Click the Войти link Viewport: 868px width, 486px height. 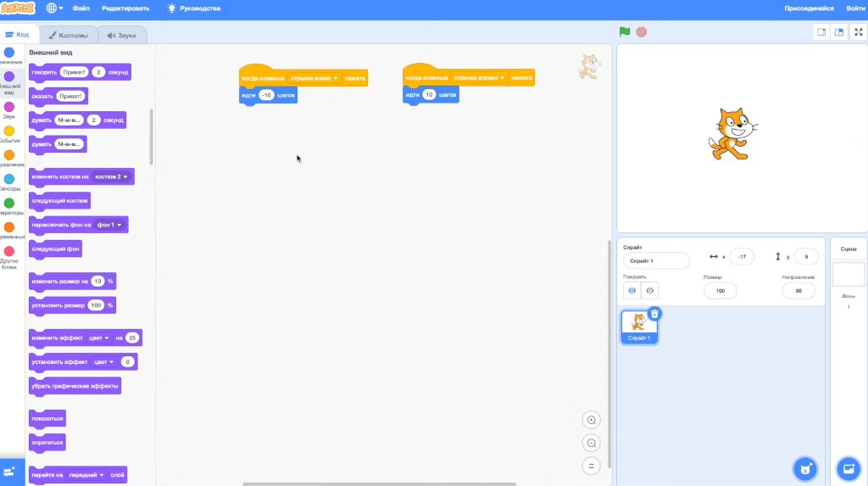tap(855, 8)
